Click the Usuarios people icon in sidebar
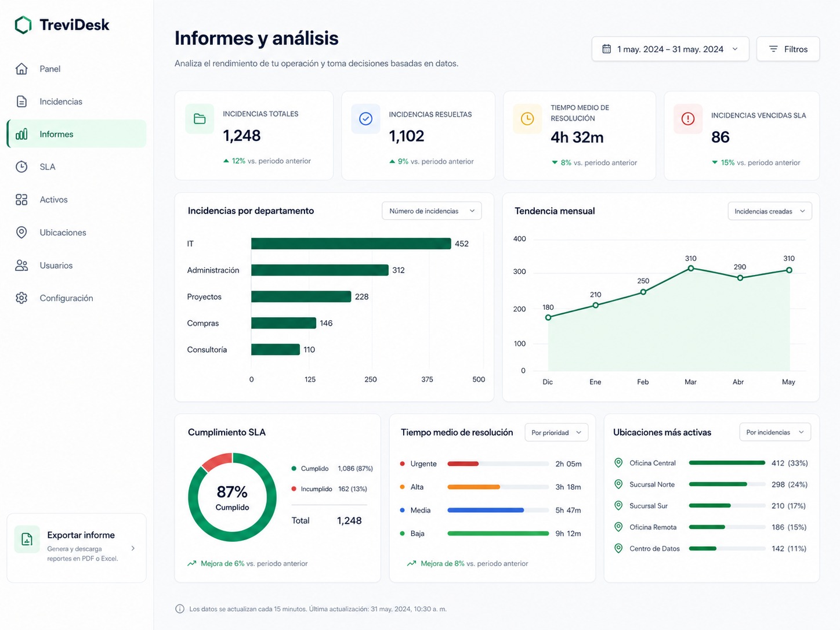The width and height of the screenshot is (840, 630). point(21,265)
